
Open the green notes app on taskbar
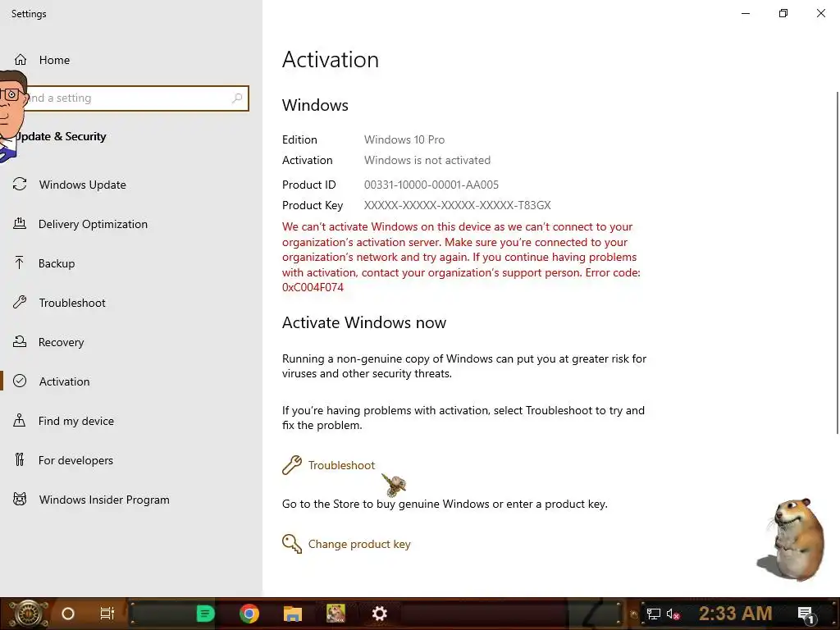click(x=205, y=614)
